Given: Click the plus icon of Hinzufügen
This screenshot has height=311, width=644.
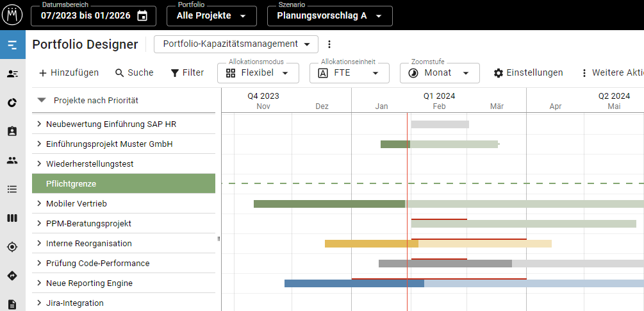Looking at the screenshot, I should (43, 73).
